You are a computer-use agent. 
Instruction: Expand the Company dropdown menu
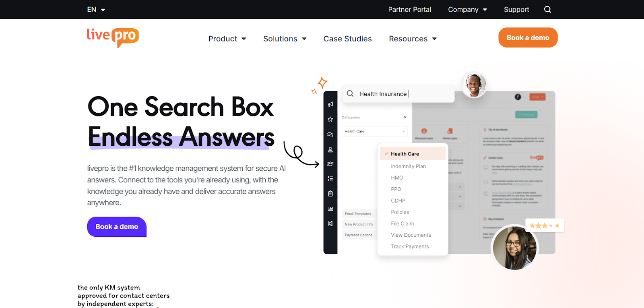[468, 9]
